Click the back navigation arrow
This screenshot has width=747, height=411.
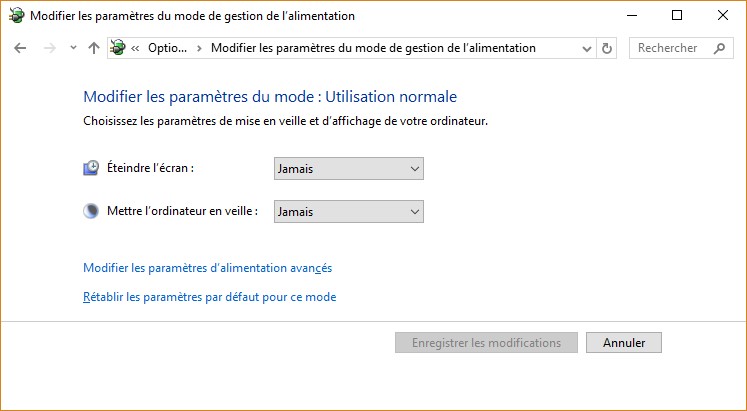[x=20, y=48]
